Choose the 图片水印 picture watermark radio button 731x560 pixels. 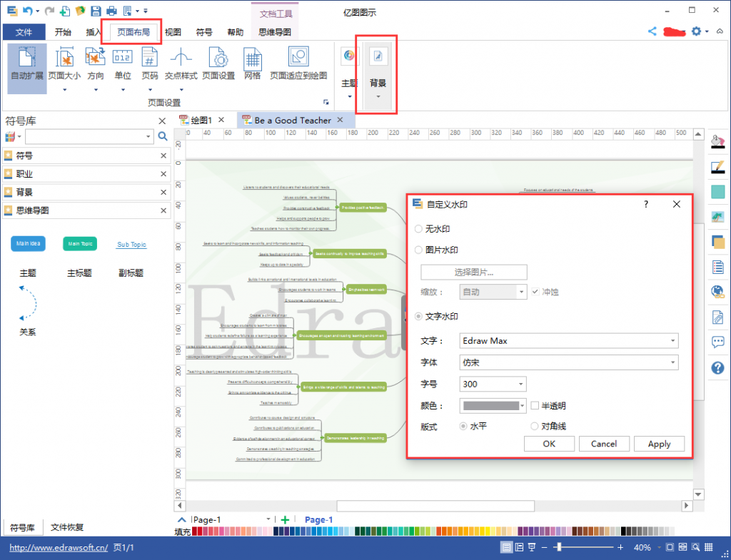click(x=418, y=250)
